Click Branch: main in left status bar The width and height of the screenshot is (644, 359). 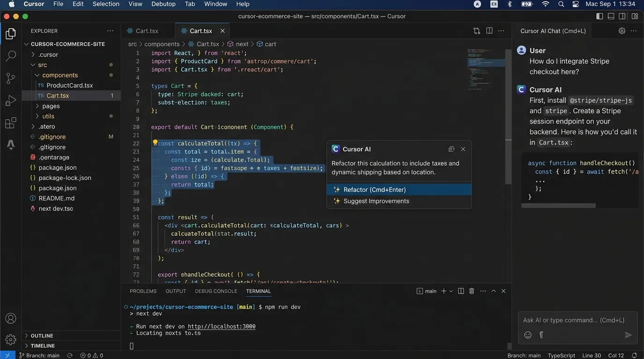[x=40, y=355]
